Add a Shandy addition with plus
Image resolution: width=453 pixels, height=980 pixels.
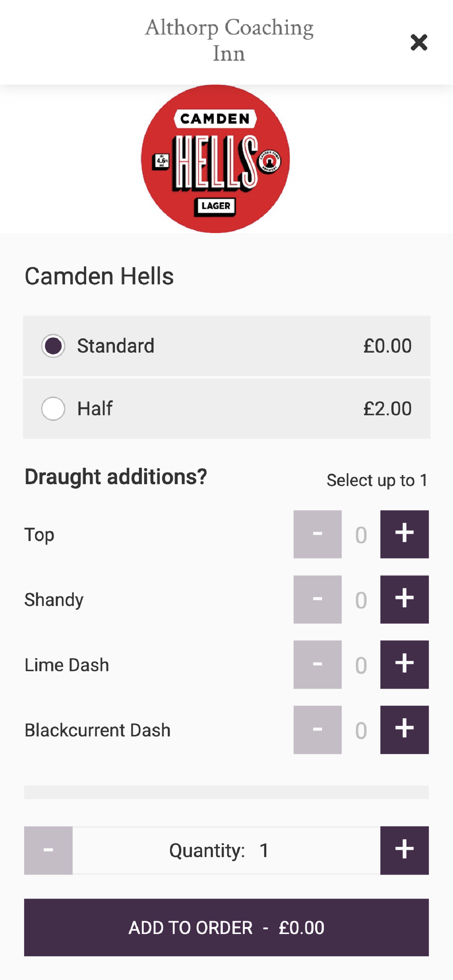click(x=404, y=599)
